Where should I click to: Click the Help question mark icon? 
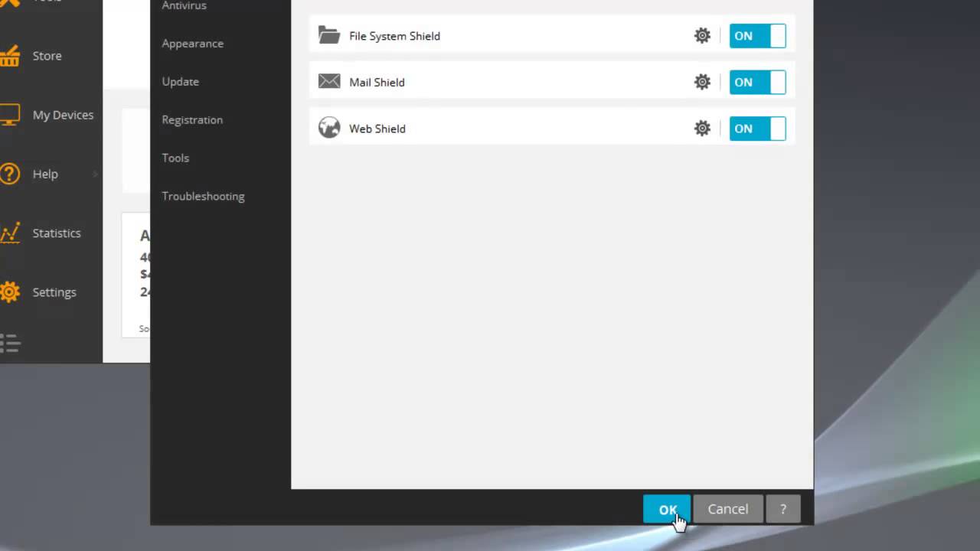click(x=9, y=174)
